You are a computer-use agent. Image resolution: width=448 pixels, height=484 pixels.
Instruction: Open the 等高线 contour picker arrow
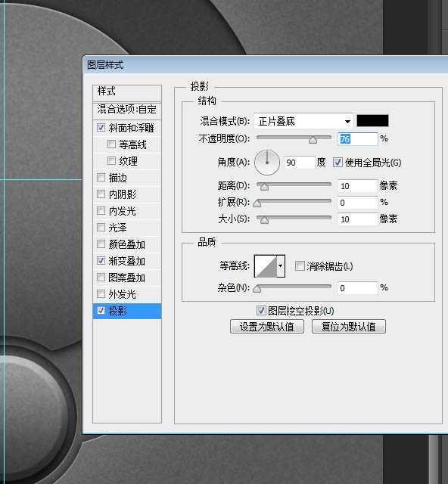coord(280,265)
